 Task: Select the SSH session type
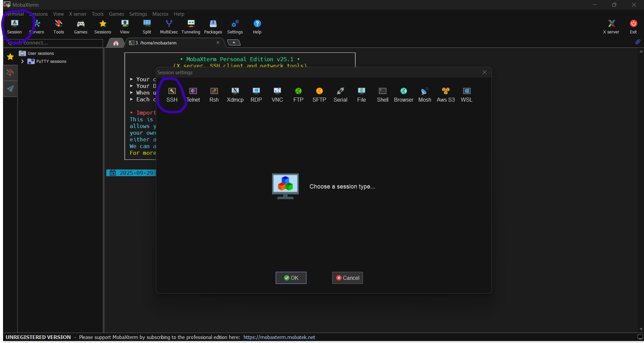[x=172, y=95]
